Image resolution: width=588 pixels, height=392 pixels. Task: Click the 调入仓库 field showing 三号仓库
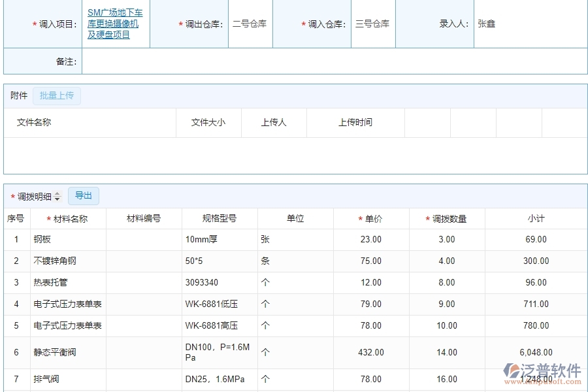pos(372,24)
